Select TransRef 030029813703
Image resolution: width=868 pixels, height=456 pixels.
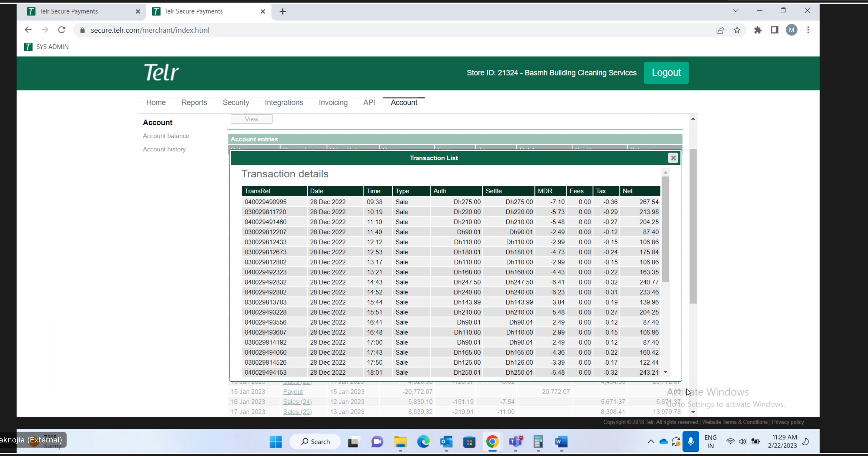266,302
